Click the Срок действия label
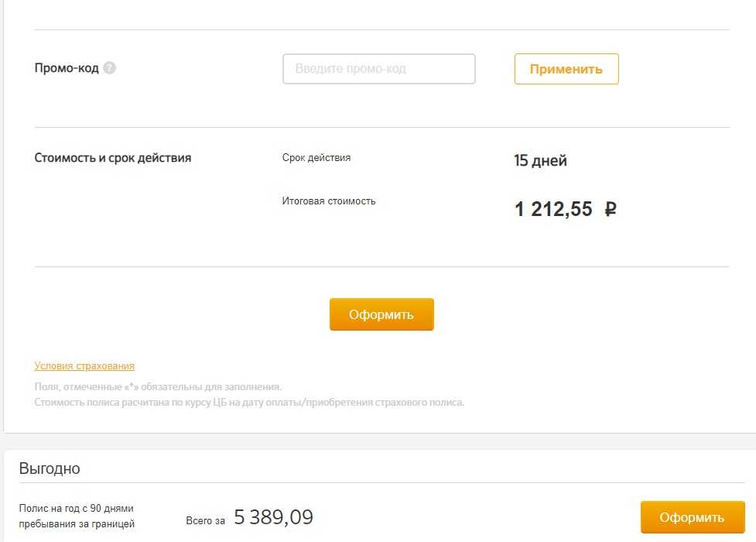The width and height of the screenshot is (756, 542). 316,158
